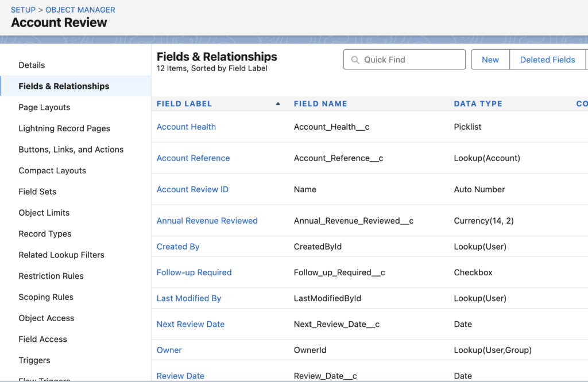
Task: Open Lightning Record Pages sidebar item
Action: (64, 128)
